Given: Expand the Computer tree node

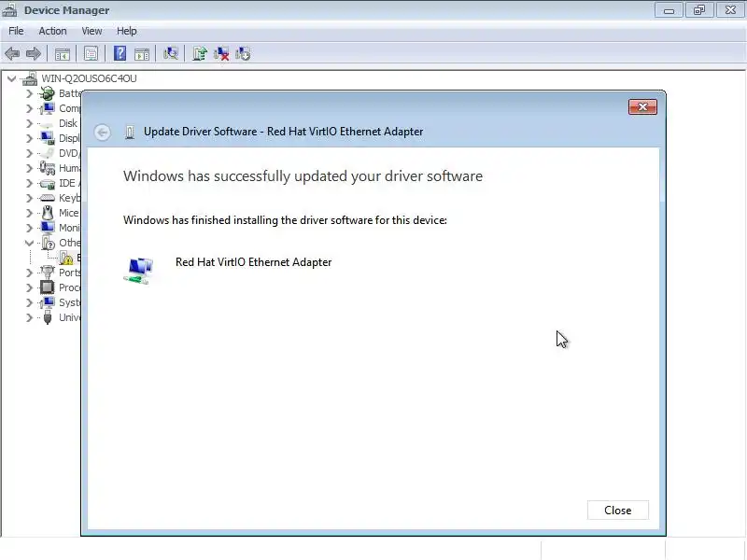Looking at the screenshot, I should point(30,108).
